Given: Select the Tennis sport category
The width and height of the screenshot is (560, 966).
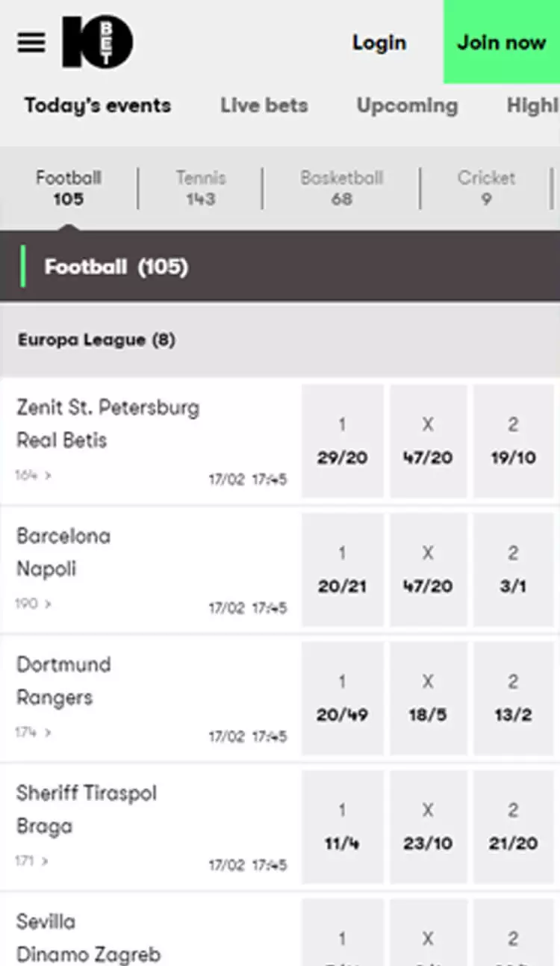Looking at the screenshot, I should [x=201, y=188].
